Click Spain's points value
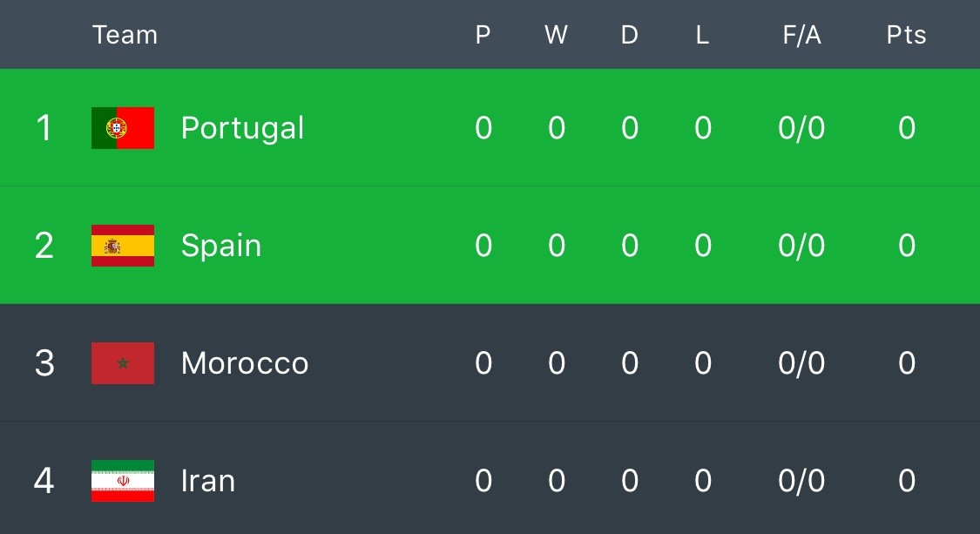Viewport: 980px width, 534px height. (907, 246)
